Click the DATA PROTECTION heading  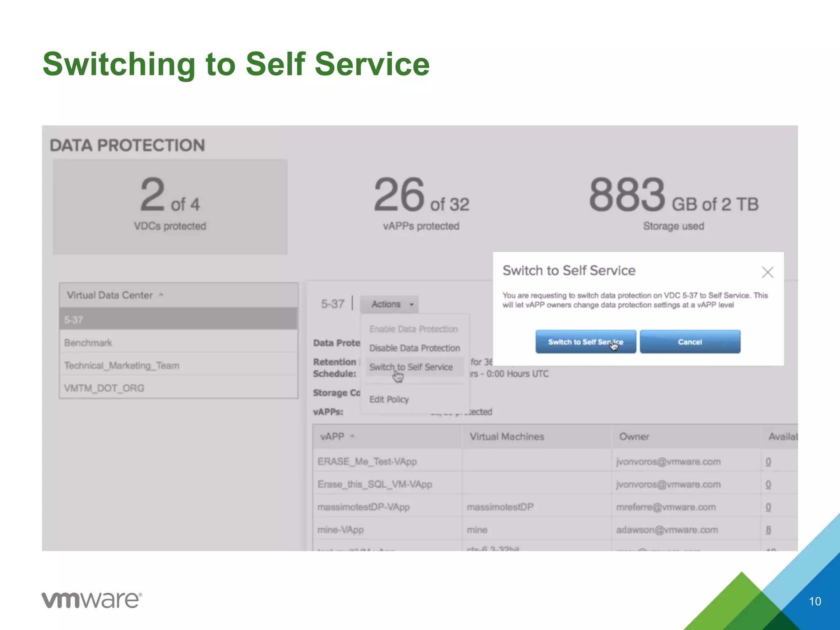coord(127,145)
